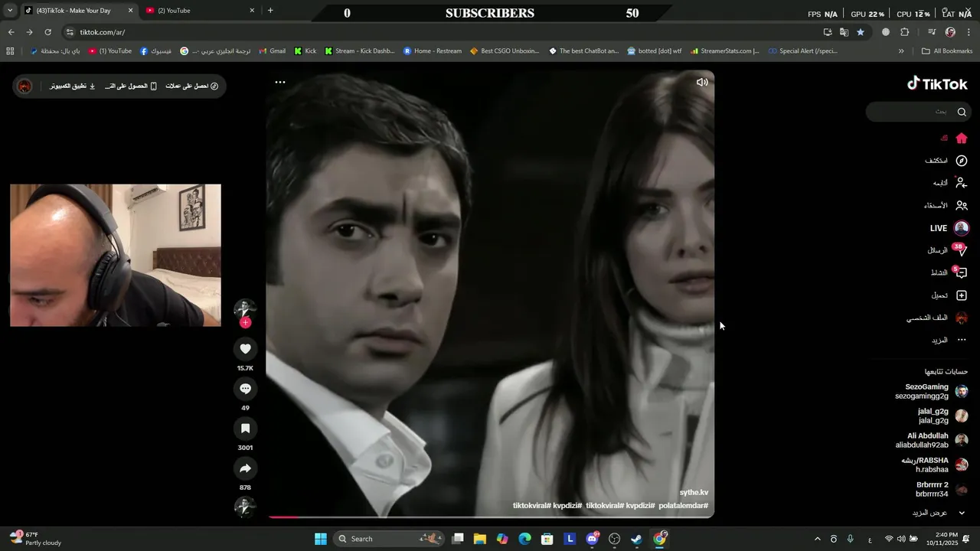Click the #polatalemdar hashtag

point(684,506)
